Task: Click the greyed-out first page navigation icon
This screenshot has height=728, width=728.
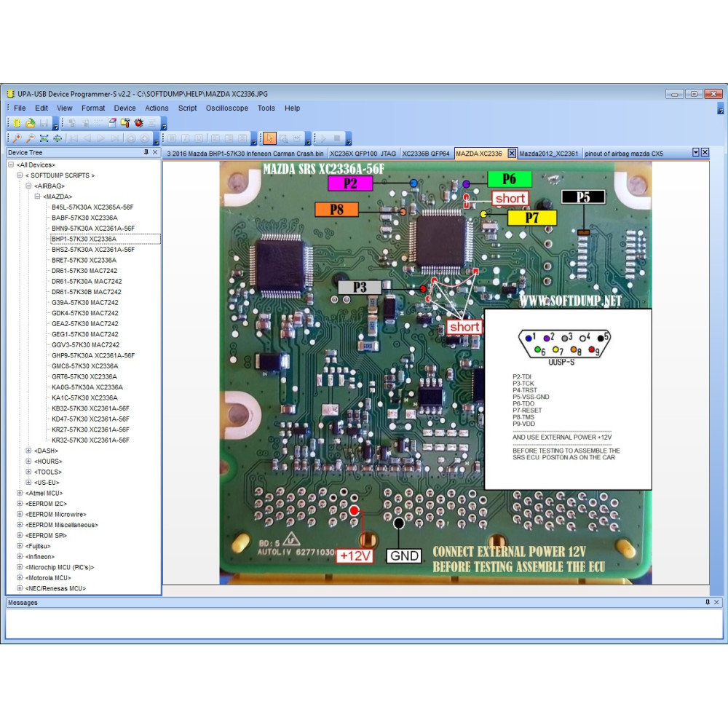Action: 74,138
